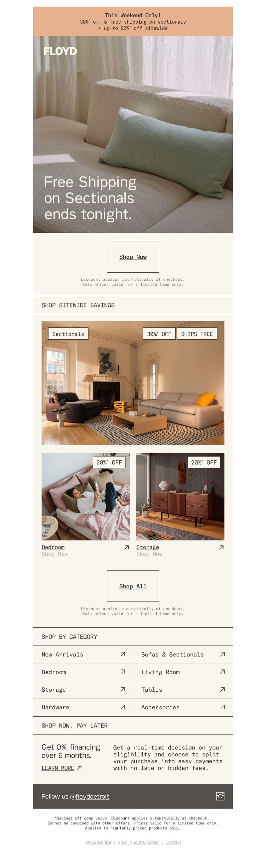Click the Shop All button
The width and height of the screenshot is (266, 868).
(x=133, y=586)
